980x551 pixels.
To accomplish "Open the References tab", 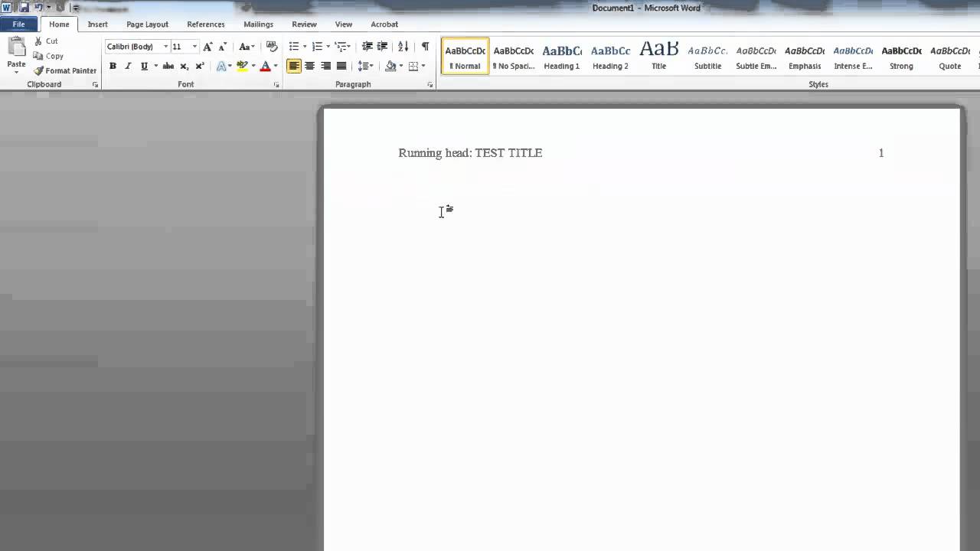I will pos(206,24).
